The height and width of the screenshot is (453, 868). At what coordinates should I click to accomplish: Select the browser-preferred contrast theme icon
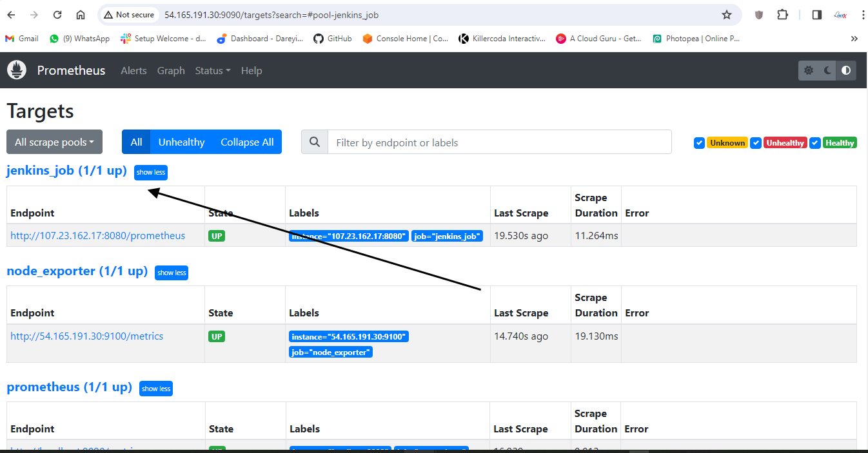pos(846,70)
